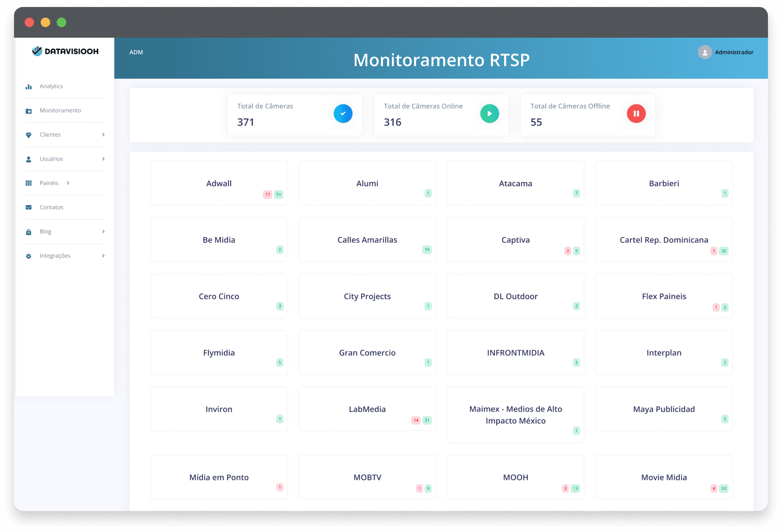782x532 pixels.
Task: Click the Integrações gear icon
Action: pyautogui.click(x=28, y=256)
